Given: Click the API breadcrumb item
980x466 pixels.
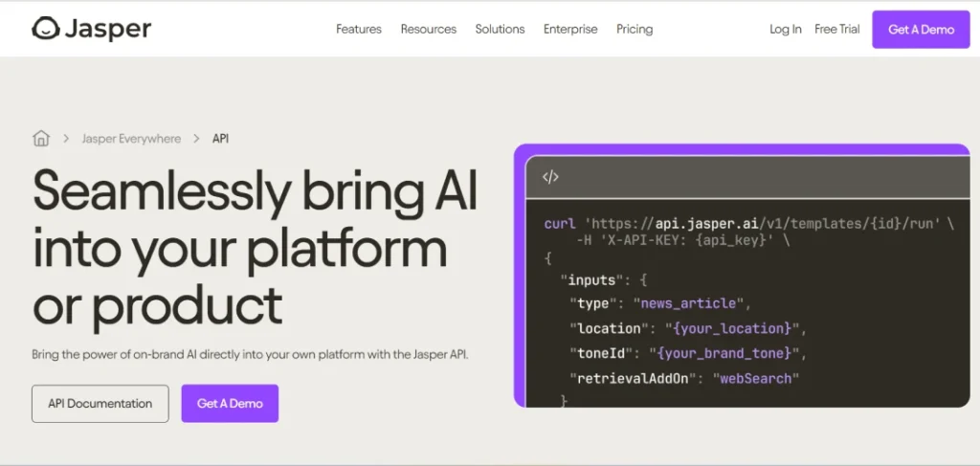Looking at the screenshot, I should coord(221,139).
